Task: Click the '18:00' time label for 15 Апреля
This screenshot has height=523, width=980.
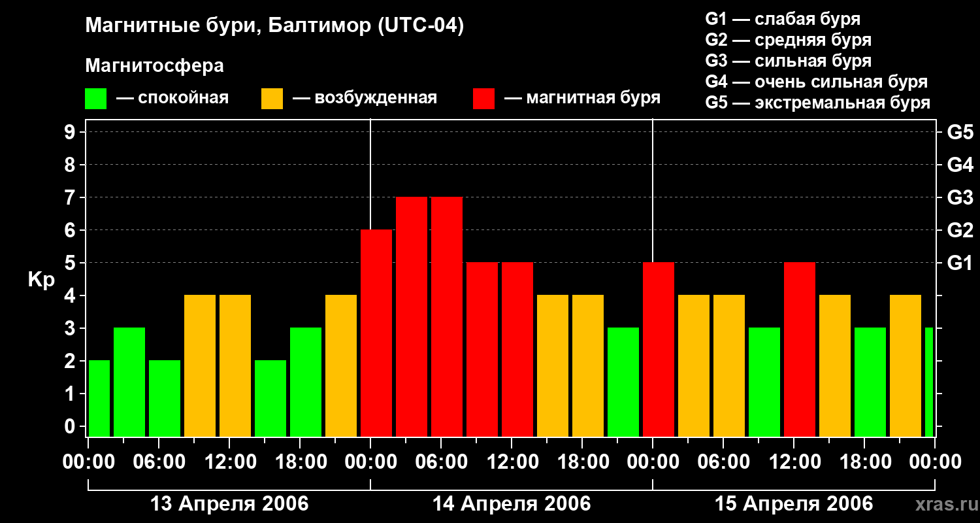Action: [864, 462]
